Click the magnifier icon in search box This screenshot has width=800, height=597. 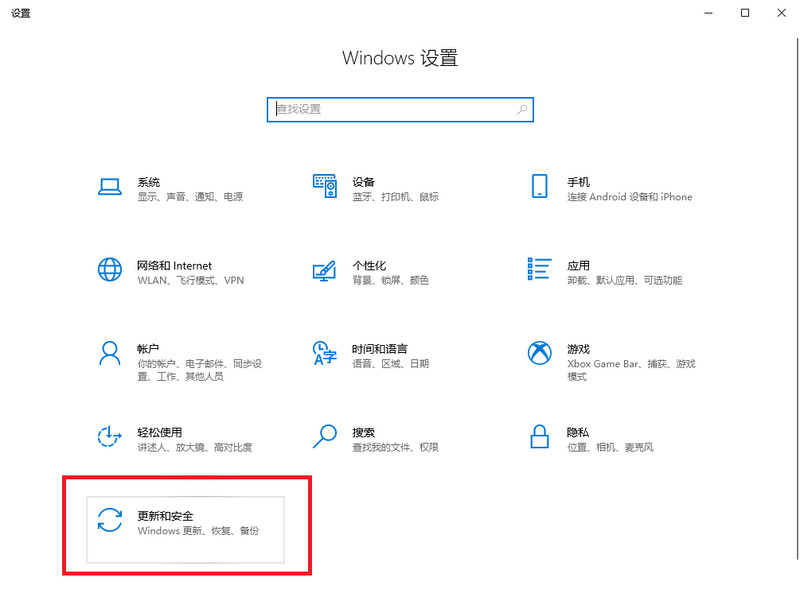click(x=522, y=109)
